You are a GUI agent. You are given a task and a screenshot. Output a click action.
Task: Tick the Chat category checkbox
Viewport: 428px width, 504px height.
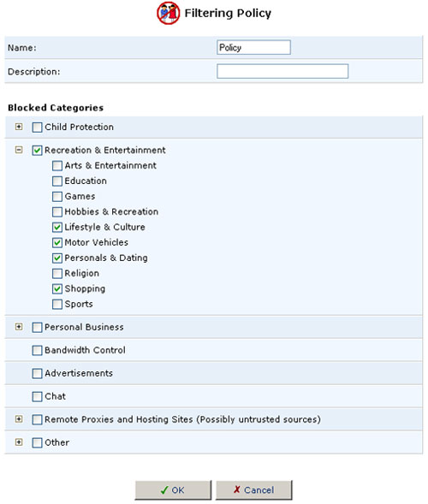37,397
